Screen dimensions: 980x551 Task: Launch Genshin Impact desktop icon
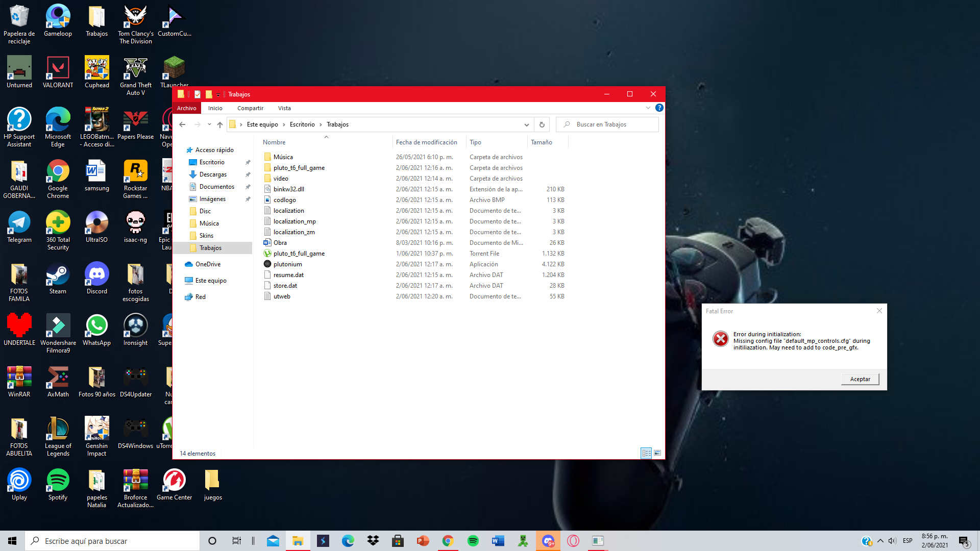point(97,437)
